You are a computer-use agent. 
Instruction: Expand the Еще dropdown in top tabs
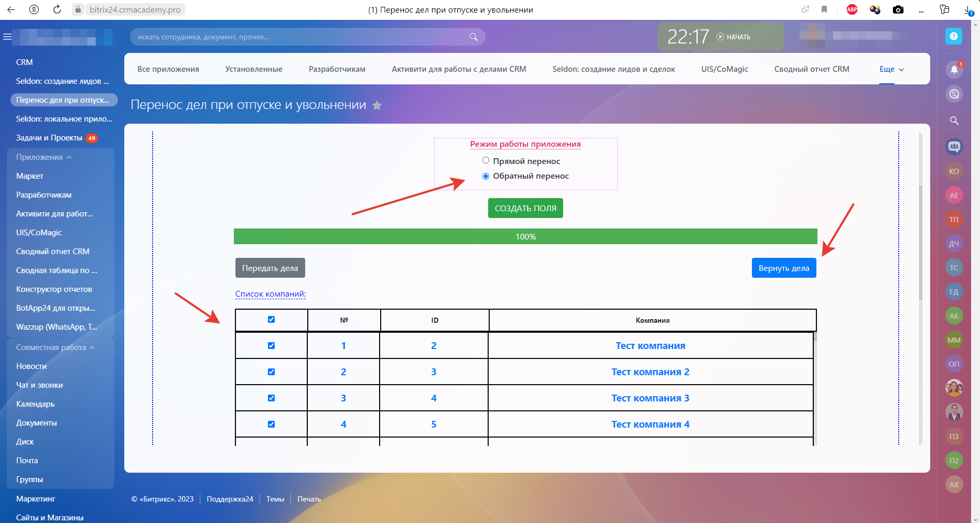pos(892,69)
